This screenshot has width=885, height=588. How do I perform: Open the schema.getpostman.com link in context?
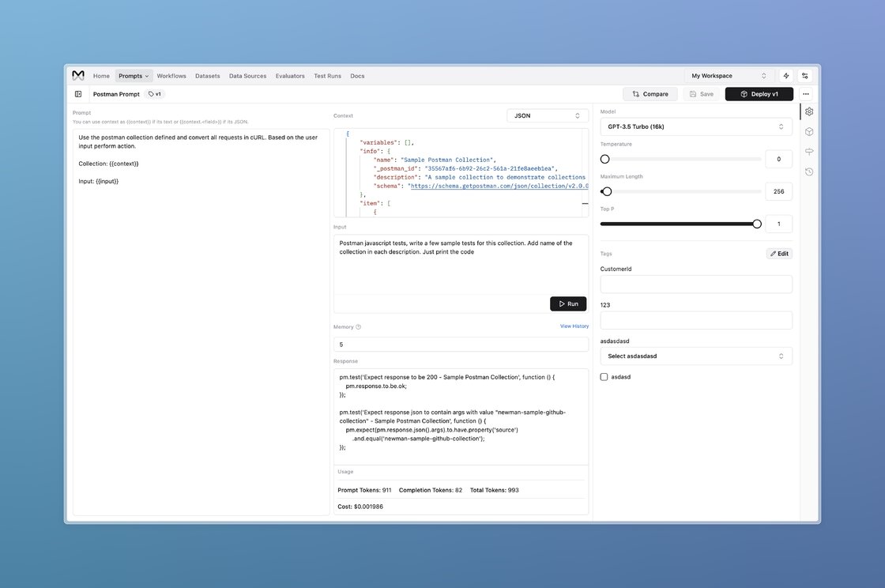[x=499, y=186]
